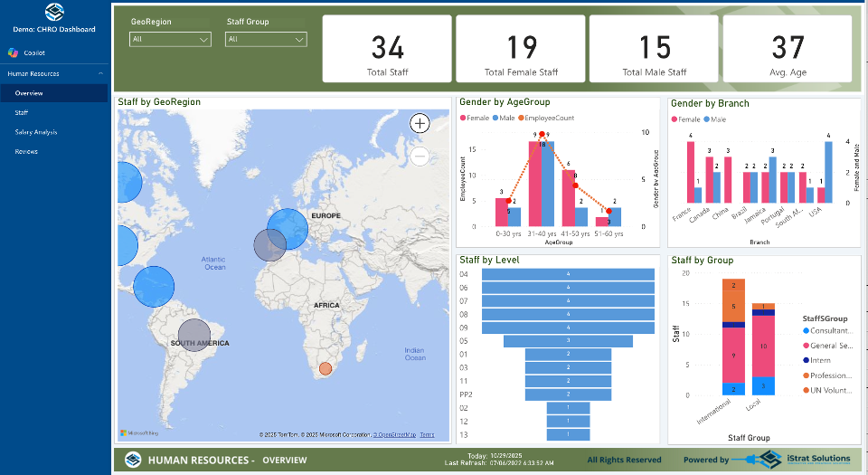
Task: Click the General Se... legend entry
Action: coord(828,346)
